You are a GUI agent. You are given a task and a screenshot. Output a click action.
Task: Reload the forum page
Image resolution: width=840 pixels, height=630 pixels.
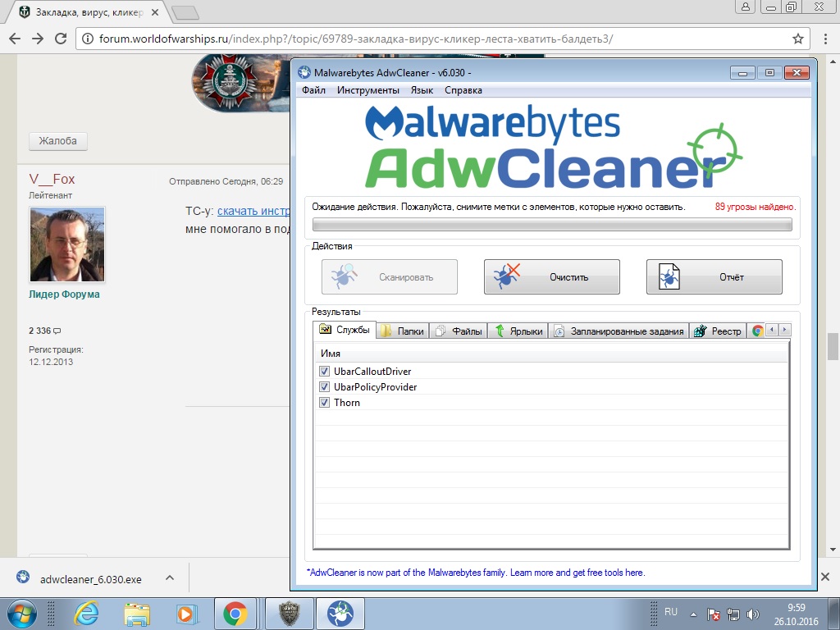click(61, 39)
